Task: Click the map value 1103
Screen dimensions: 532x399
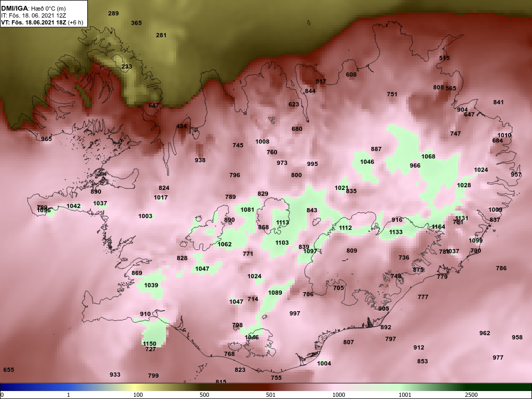Action: 282,243
